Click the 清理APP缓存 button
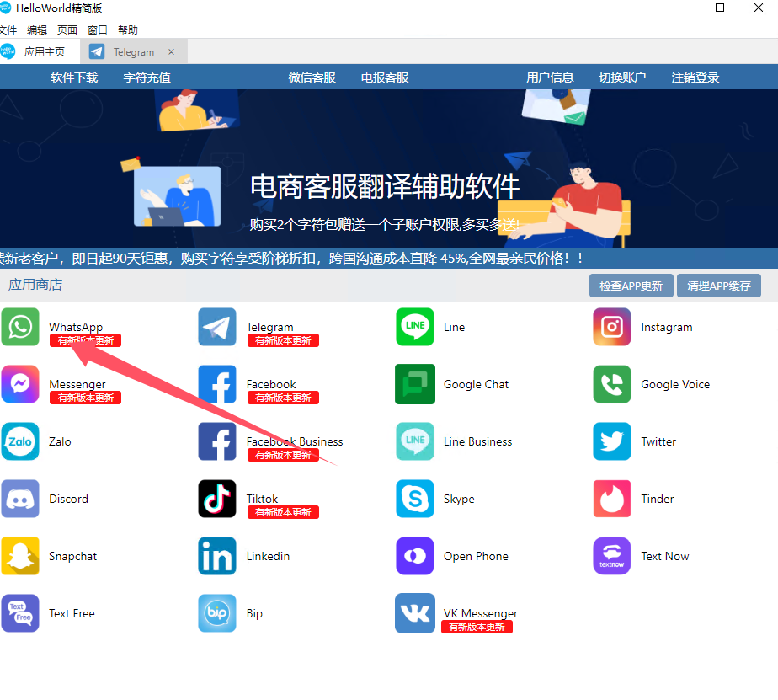Viewport: 778px width, 700px height. coord(719,286)
